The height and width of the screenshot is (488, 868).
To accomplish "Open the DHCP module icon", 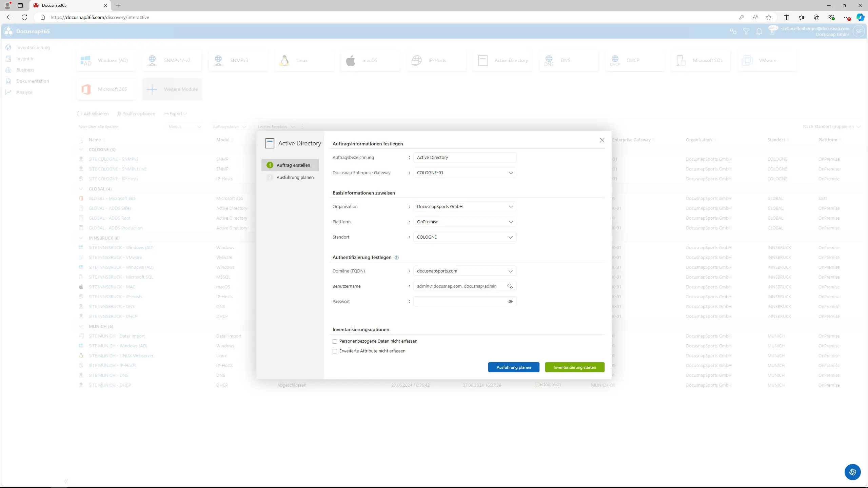I will (615, 61).
